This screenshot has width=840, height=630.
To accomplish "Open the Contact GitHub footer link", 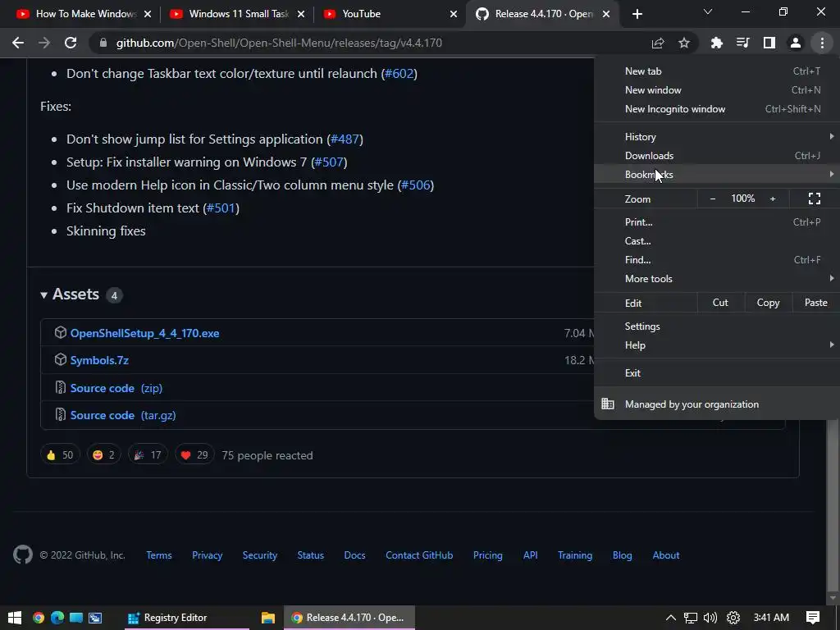I will 419,555.
